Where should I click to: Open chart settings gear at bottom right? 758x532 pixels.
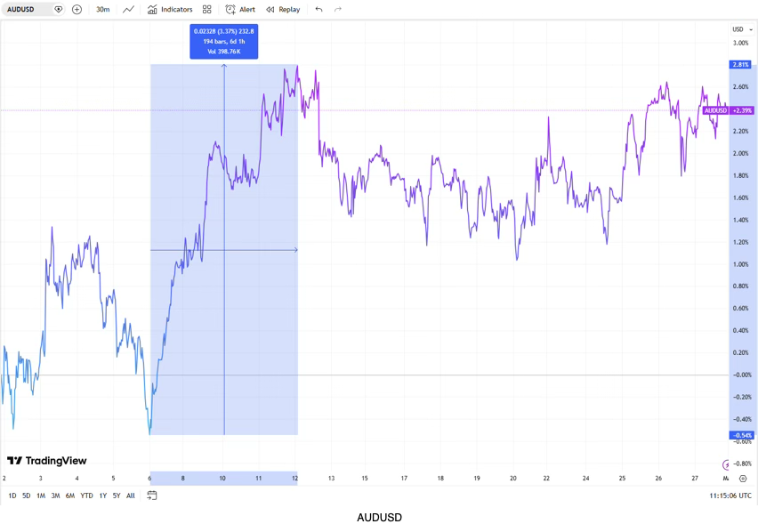(x=743, y=479)
